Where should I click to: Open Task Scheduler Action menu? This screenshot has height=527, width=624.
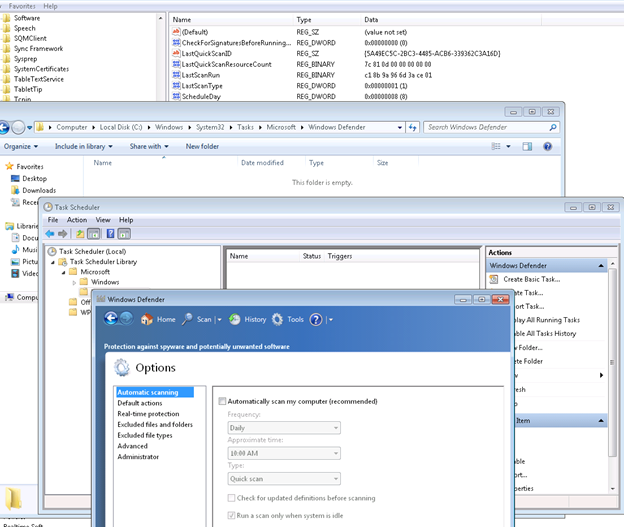pyautogui.click(x=77, y=220)
